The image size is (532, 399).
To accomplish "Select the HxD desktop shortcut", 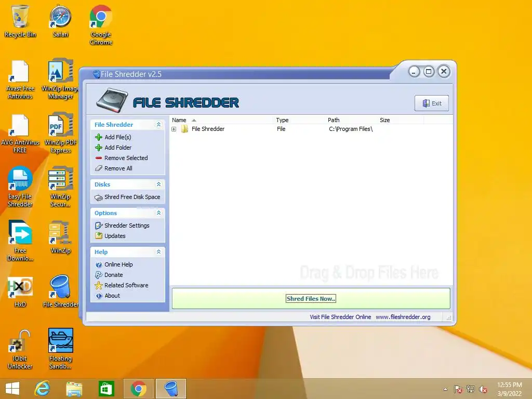I will [x=20, y=292].
